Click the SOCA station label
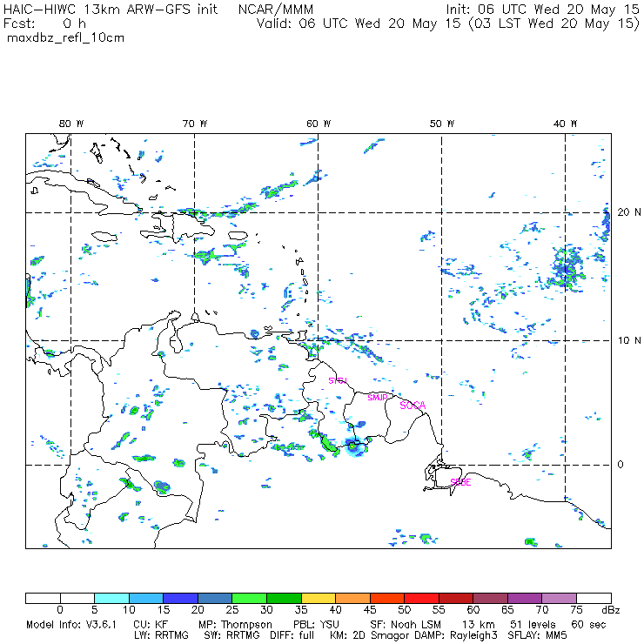 pos(413,406)
